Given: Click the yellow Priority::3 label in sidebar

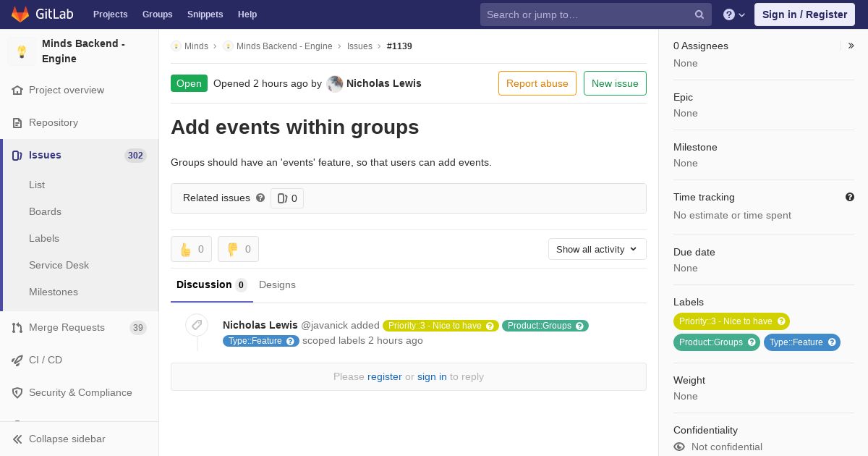Looking at the screenshot, I should (x=731, y=321).
